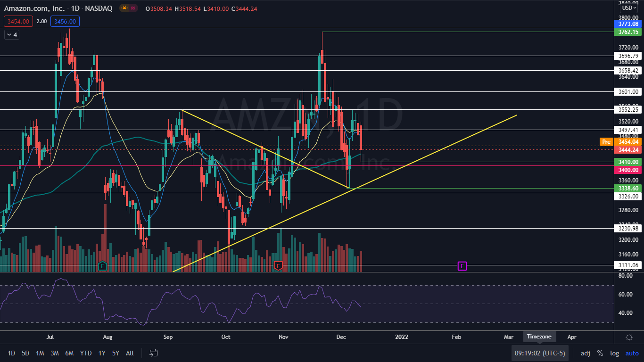Click the Feb label on time axis

pyautogui.click(x=456, y=337)
